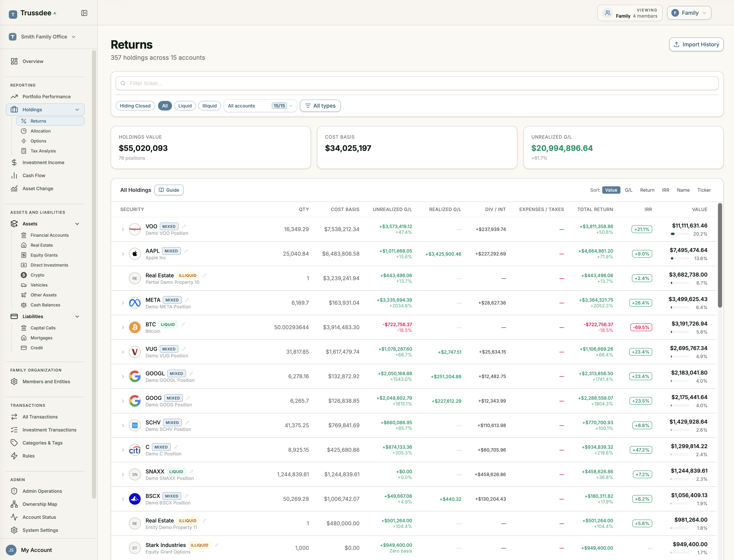
Task: Select the All liquidity filter
Action: (x=165, y=106)
